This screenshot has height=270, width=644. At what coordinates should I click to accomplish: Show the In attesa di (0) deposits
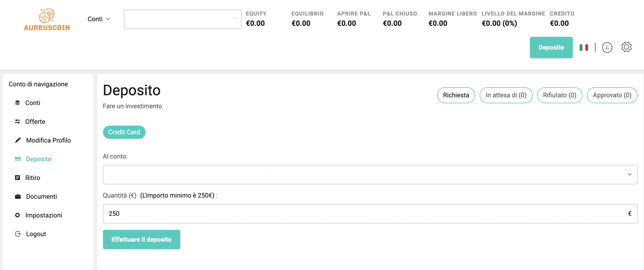point(506,95)
